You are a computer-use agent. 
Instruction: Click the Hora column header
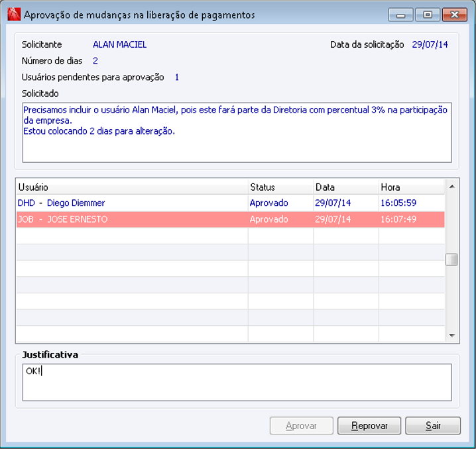(x=412, y=187)
